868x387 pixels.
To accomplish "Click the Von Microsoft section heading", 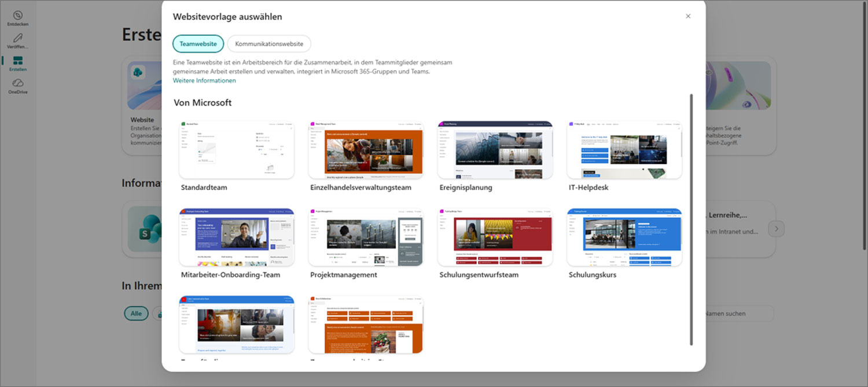I will point(203,103).
